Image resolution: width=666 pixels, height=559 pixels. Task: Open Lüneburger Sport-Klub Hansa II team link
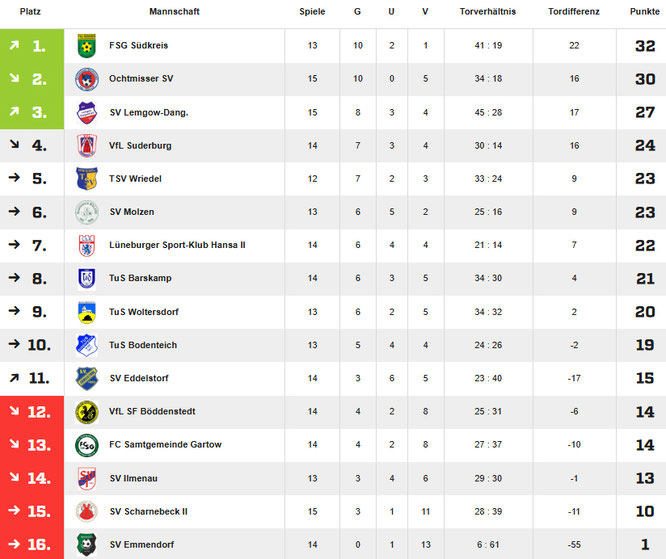177,245
